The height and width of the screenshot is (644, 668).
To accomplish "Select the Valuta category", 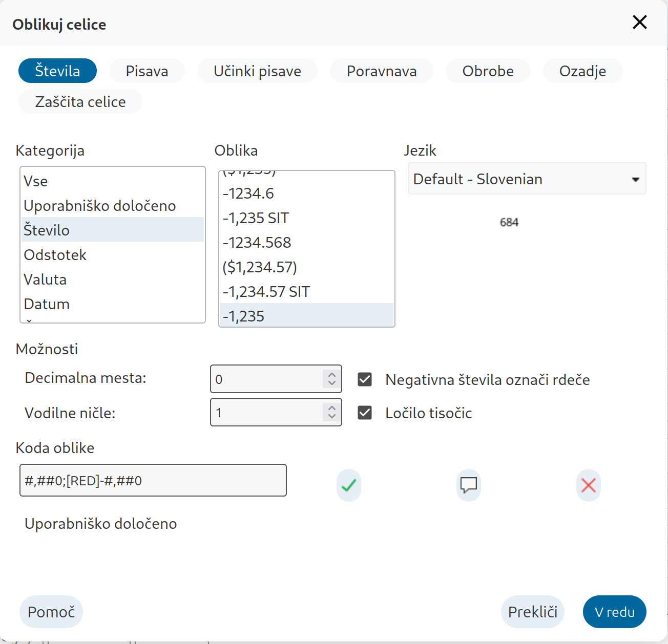I will click(113, 279).
